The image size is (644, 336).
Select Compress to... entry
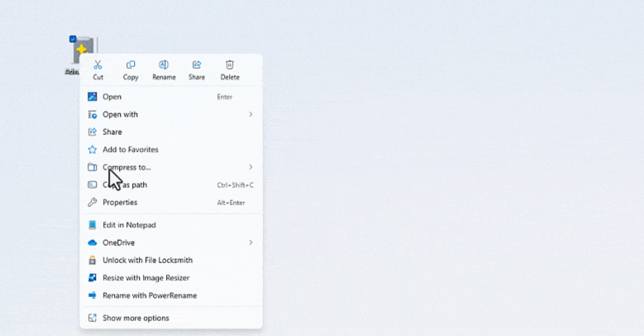(x=171, y=167)
